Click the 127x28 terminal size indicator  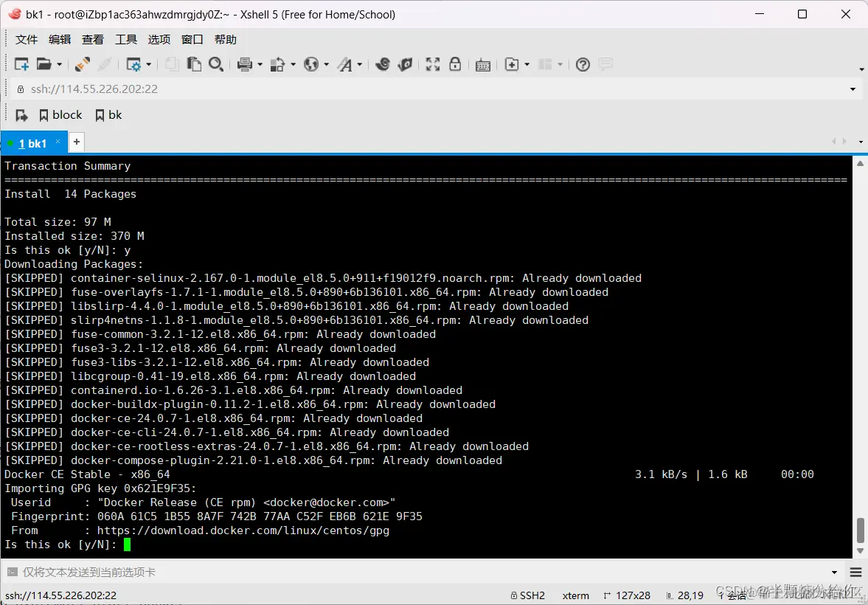tap(627, 595)
